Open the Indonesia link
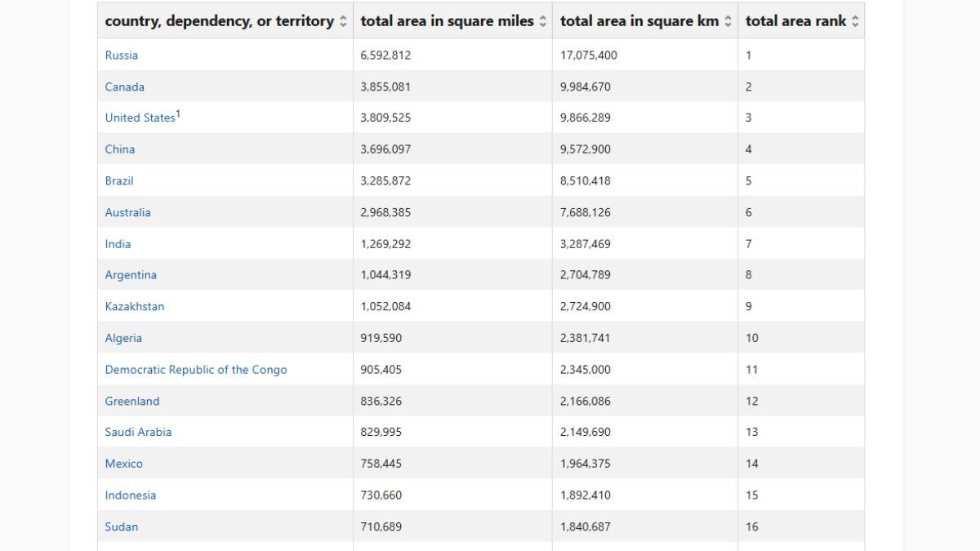 [130, 495]
